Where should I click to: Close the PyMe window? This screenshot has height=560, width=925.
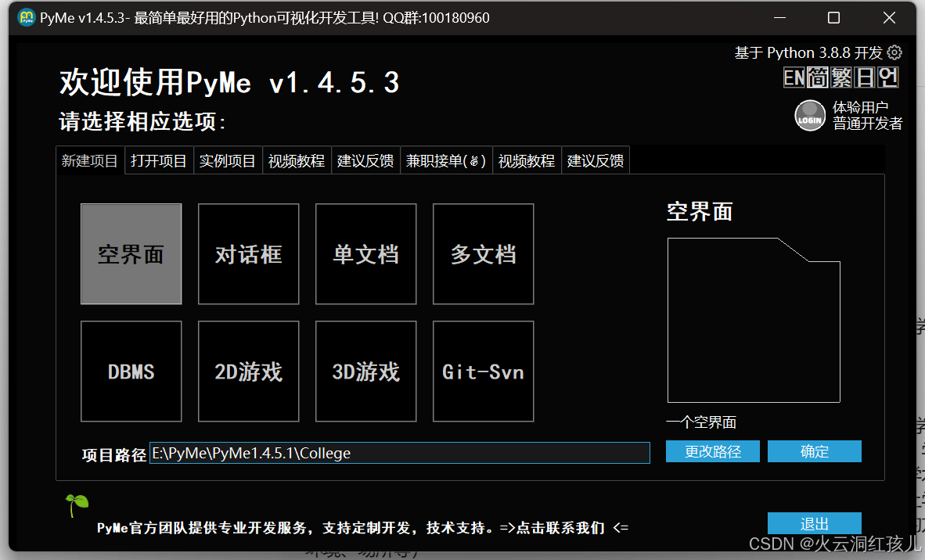point(889,18)
